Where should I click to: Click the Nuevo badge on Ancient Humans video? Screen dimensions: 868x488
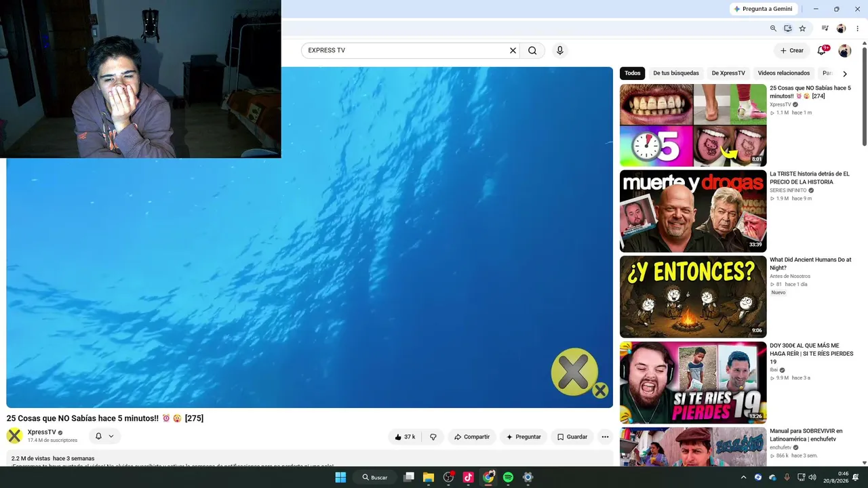tap(778, 293)
